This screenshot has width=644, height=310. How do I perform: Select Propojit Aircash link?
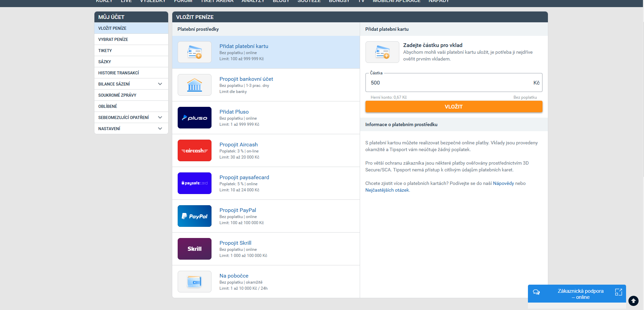click(x=239, y=145)
